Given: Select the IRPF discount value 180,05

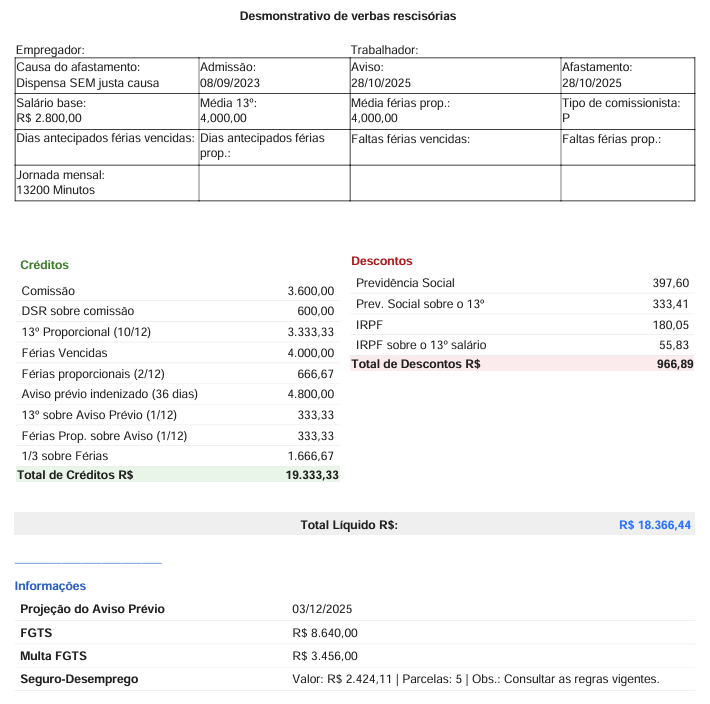Looking at the screenshot, I should [x=669, y=325].
